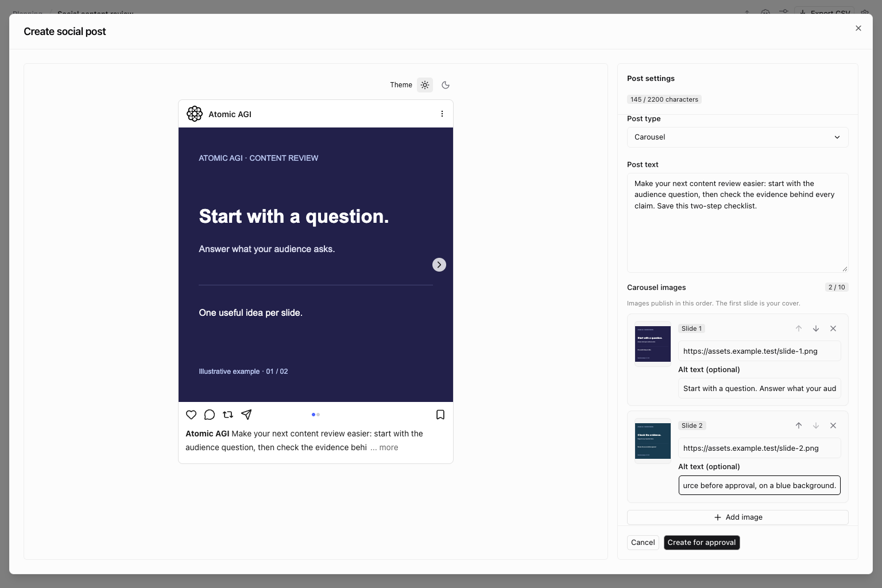Click the comment bubble icon
This screenshot has height=588, width=882.
tap(210, 415)
